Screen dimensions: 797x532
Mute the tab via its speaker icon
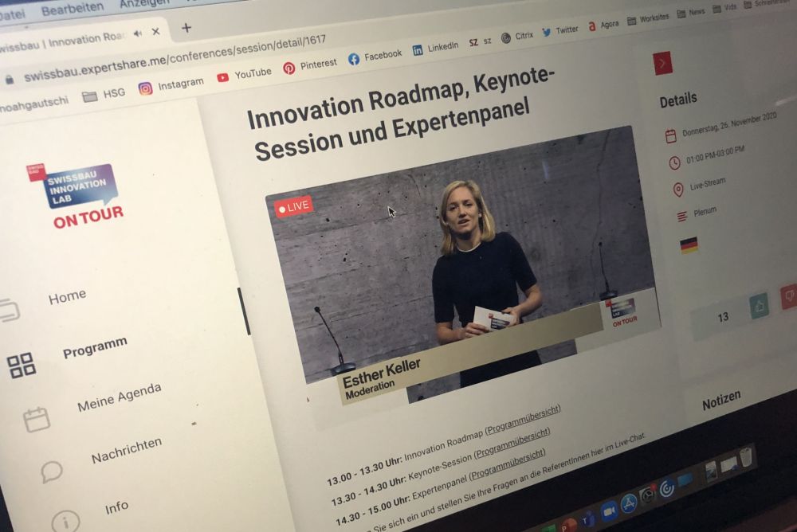(x=138, y=33)
